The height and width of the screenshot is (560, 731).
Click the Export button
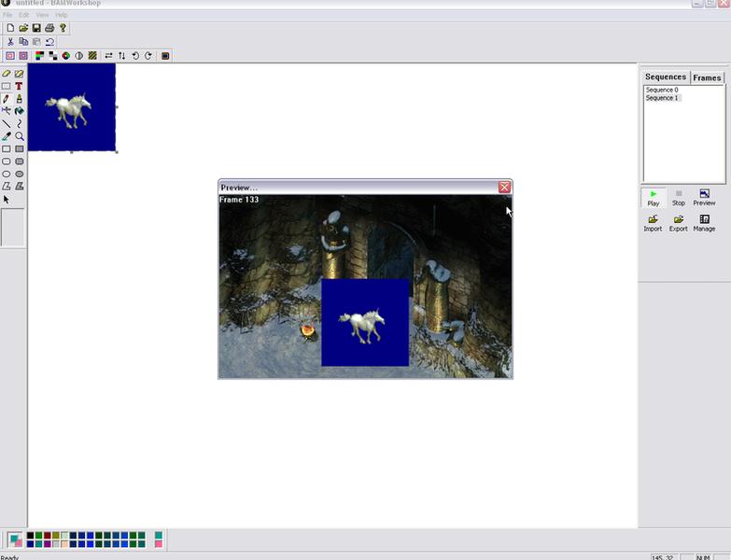click(x=679, y=224)
